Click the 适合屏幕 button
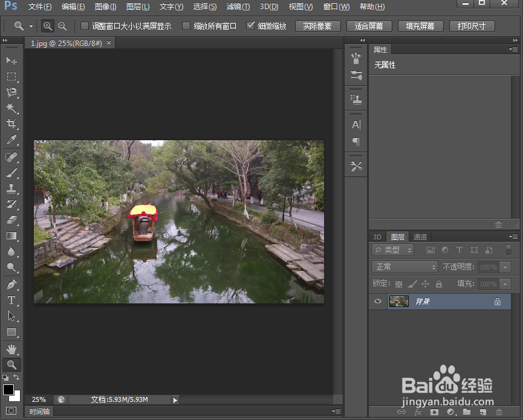This screenshot has width=523, height=420. click(369, 27)
